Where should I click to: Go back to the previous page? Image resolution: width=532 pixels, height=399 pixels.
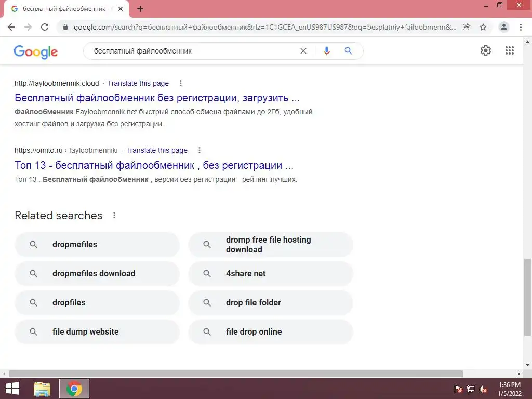pos(11,27)
